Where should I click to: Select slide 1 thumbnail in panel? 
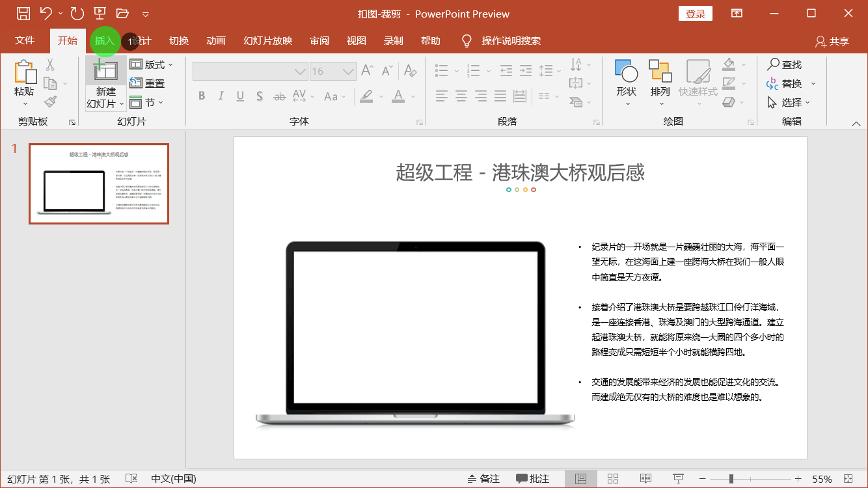[99, 184]
